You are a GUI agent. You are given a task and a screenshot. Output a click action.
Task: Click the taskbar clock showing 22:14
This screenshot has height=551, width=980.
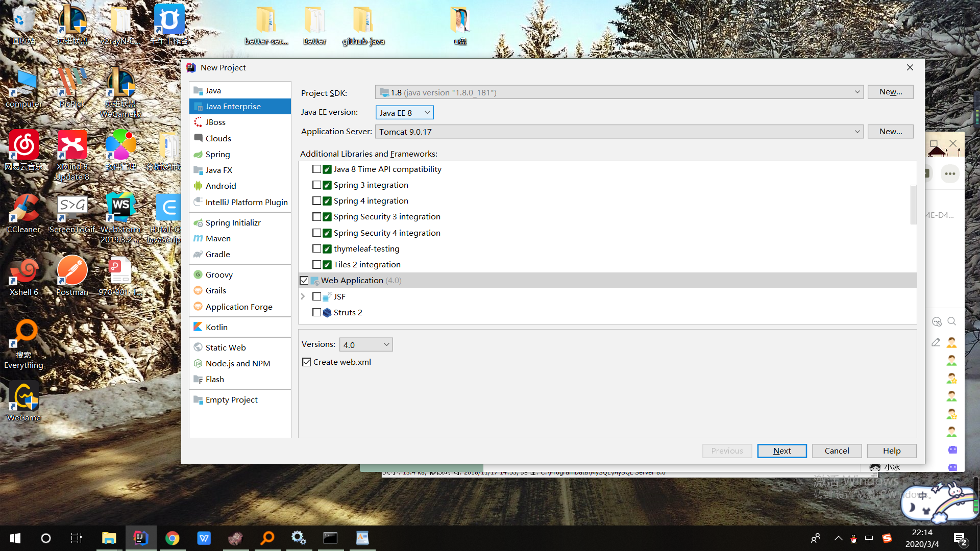point(922,538)
